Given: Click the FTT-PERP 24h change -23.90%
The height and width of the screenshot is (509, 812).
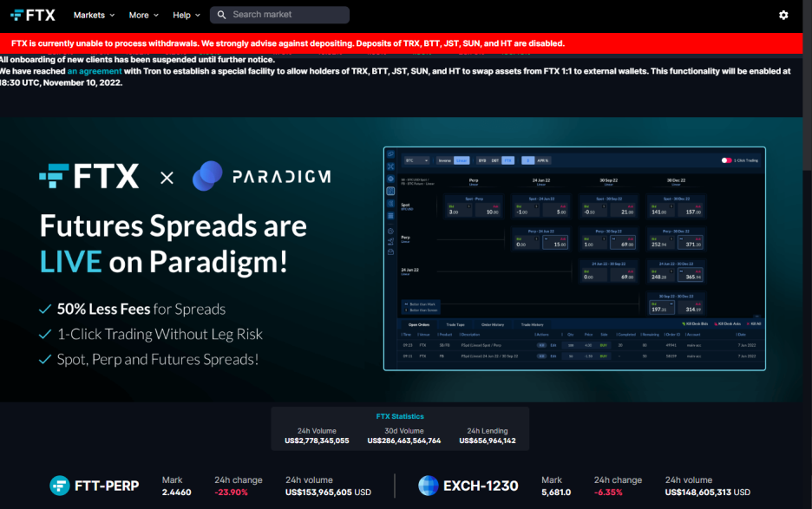Looking at the screenshot, I should [x=231, y=493].
